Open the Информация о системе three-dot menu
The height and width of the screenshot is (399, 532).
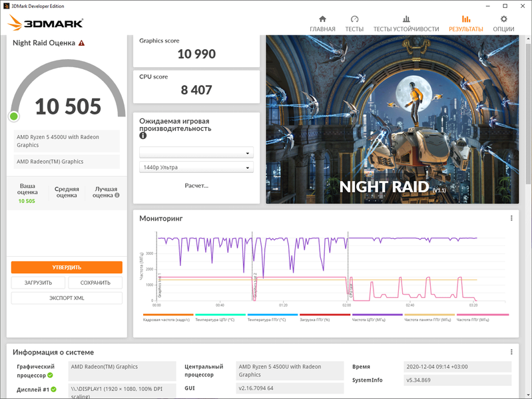pos(511,352)
